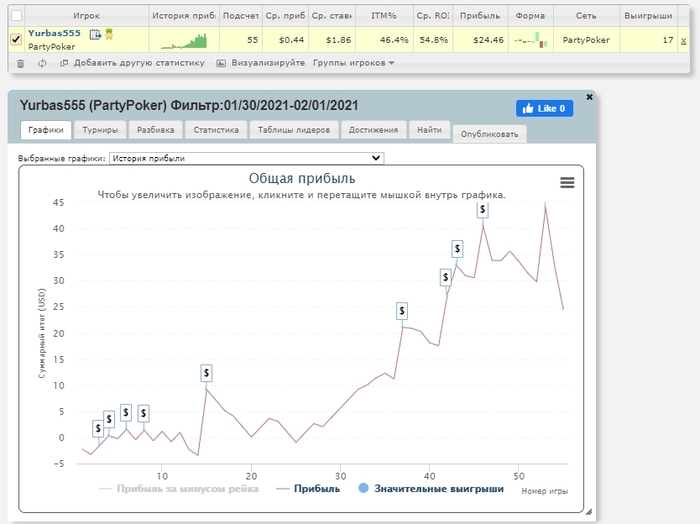Switch to the Таблицы лидеров tab
700x524 pixels.
[x=294, y=130]
